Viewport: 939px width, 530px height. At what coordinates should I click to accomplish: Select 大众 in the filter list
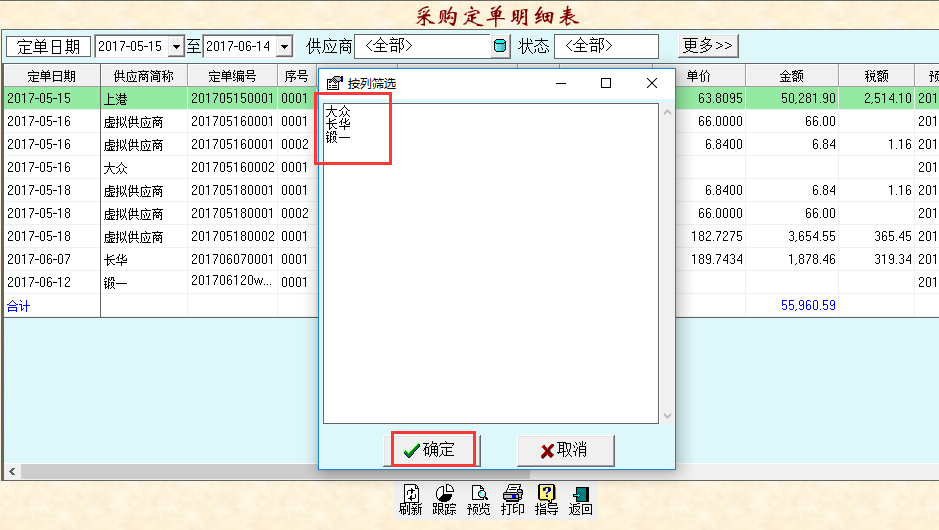pyautogui.click(x=338, y=111)
